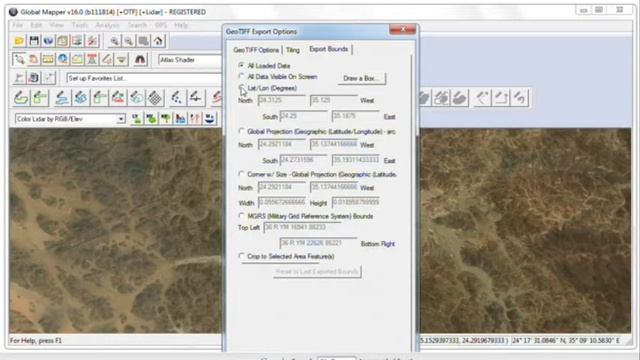Click the Lat/Lon South field 24.25
The image size is (640, 360).
303,116
